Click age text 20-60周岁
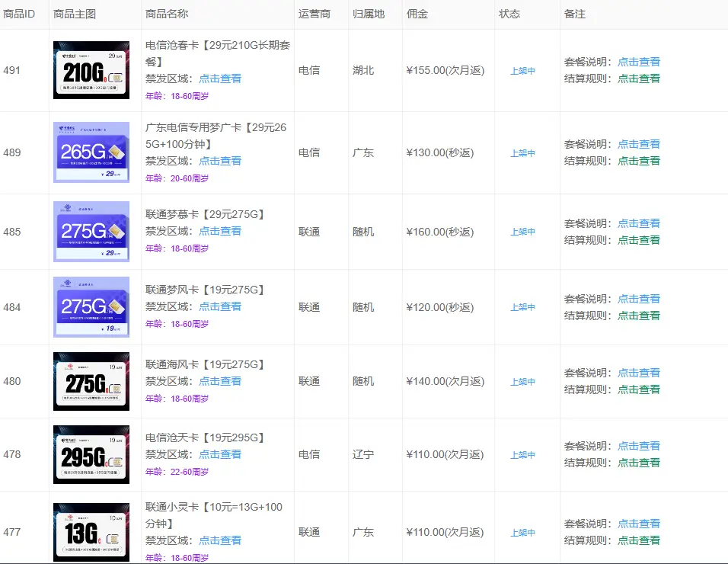This screenshot has height=564, width=728. click(x=190, y=178)
